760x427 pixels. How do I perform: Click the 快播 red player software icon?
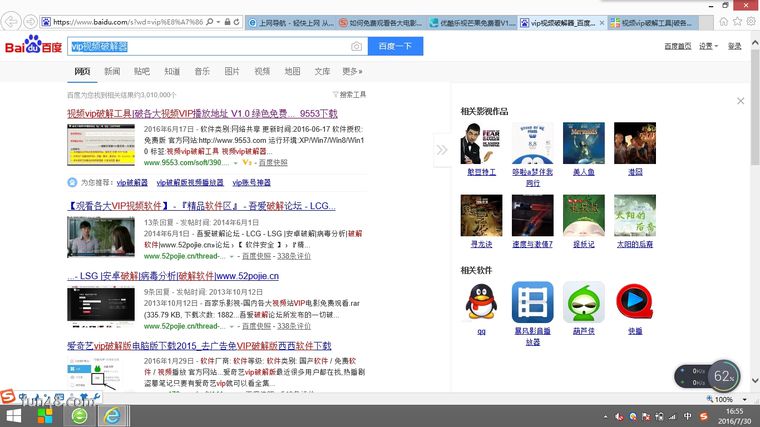click(635, 302)
